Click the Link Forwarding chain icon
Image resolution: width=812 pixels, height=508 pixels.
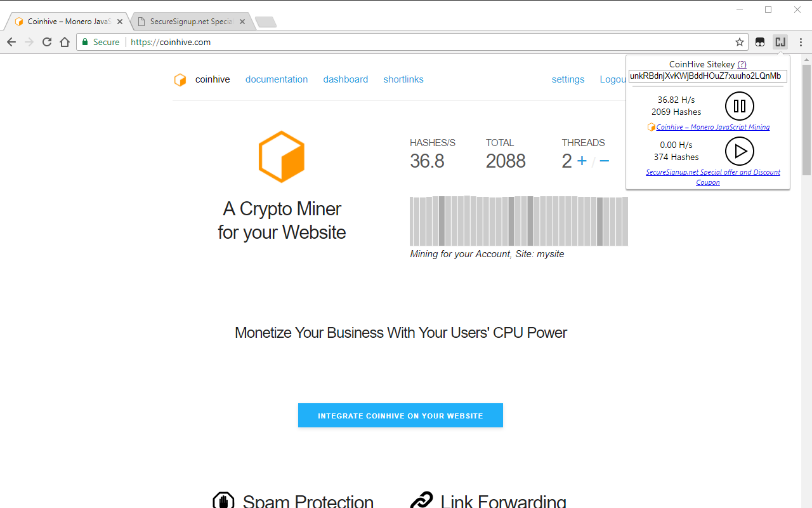[421, 501]
